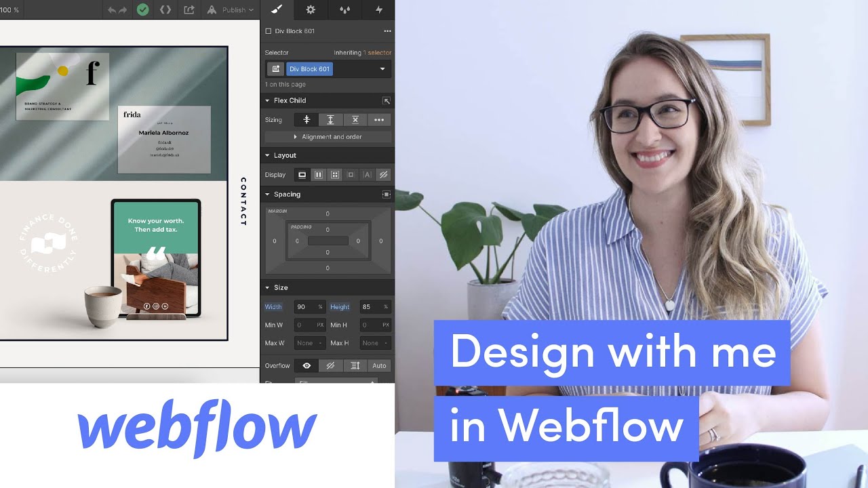Collapse the Layout section
The image size is (868, 488).
(267, 155)
